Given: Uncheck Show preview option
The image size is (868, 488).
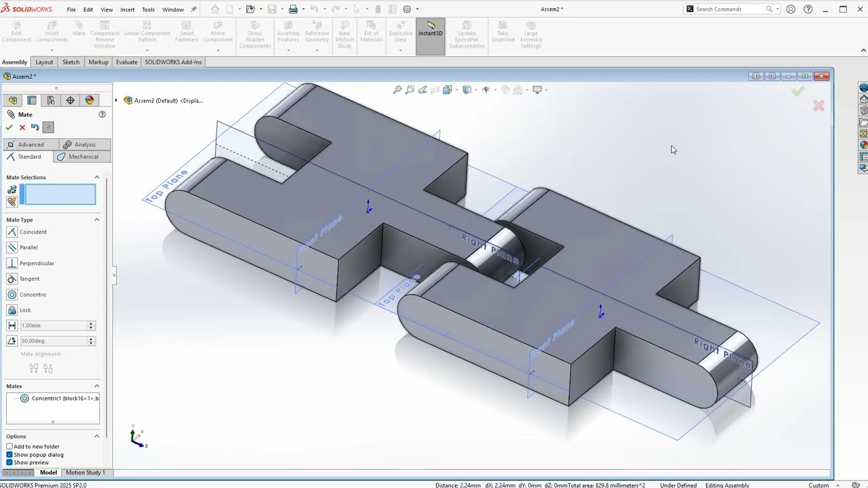Looking at the screenshot, I should click(x=9, y=463).
